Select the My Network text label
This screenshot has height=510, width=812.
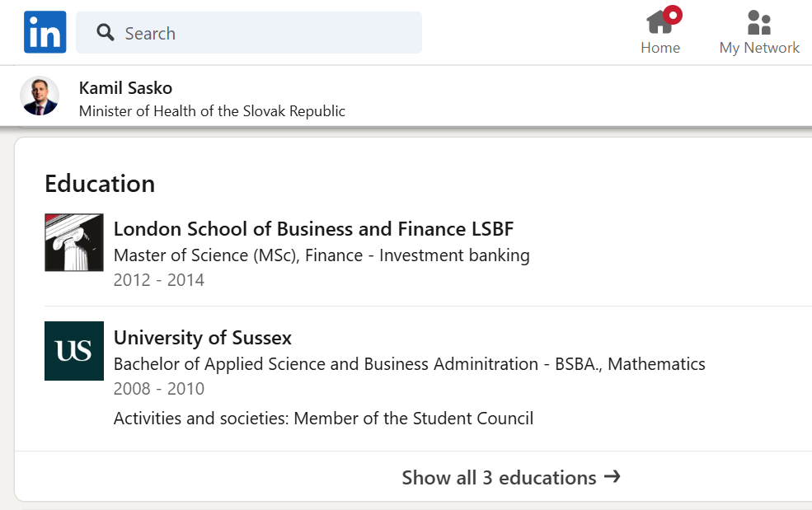(x=759, y=48)
